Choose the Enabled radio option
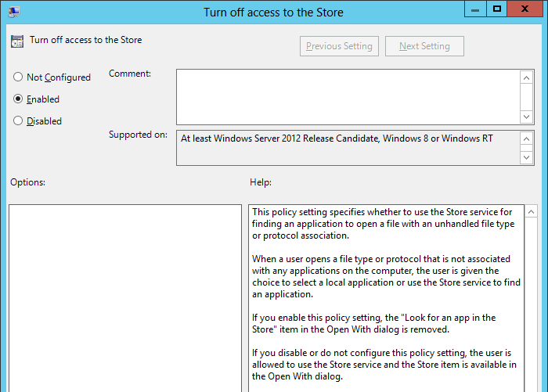 coord(18,99)
